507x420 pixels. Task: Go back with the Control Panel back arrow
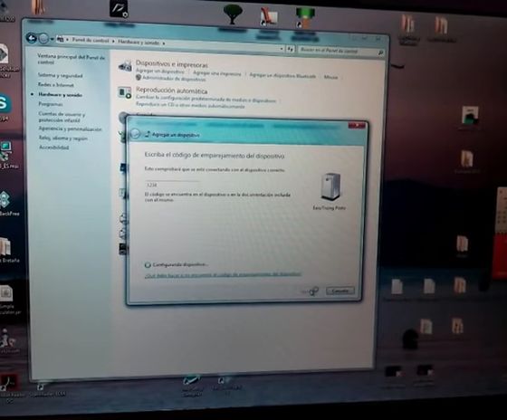32,39
